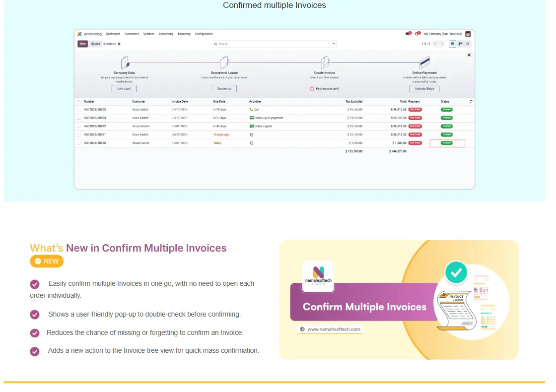The height and width of the screenshot is (392, 556).
Task: Tick the select-all checkbox in table header
Action: point(79,101)
